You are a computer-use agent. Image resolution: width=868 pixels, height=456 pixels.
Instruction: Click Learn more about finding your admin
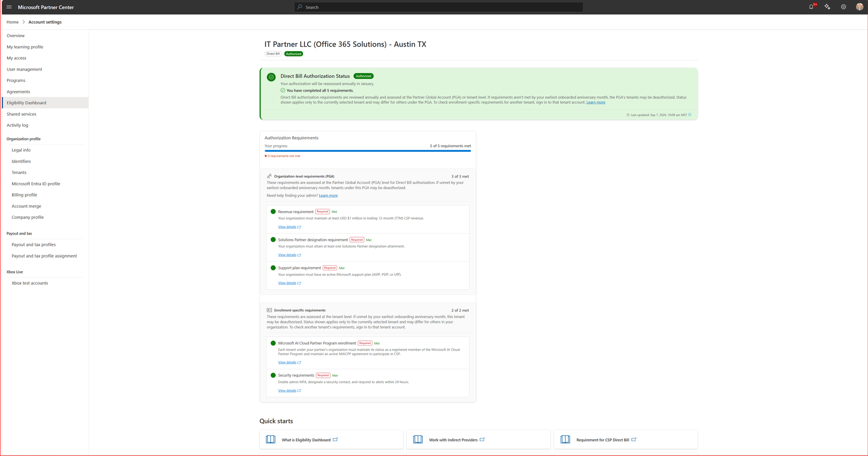(328, 196)
